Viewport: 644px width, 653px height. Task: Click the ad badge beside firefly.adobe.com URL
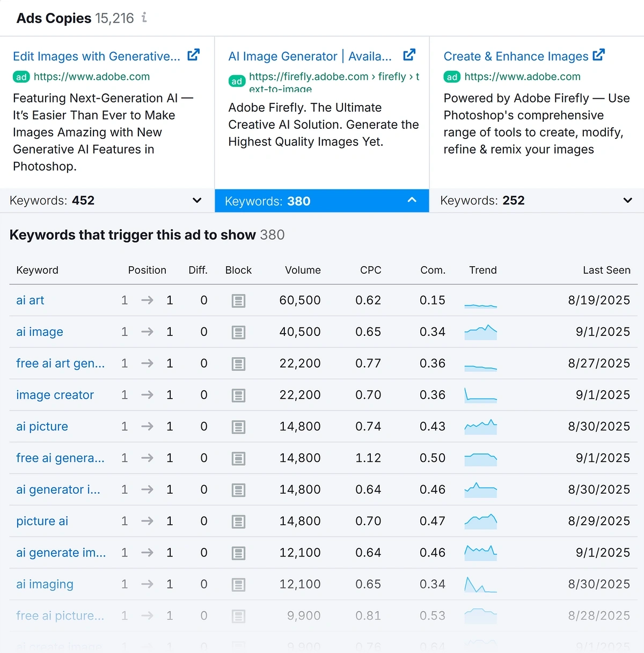237,82
